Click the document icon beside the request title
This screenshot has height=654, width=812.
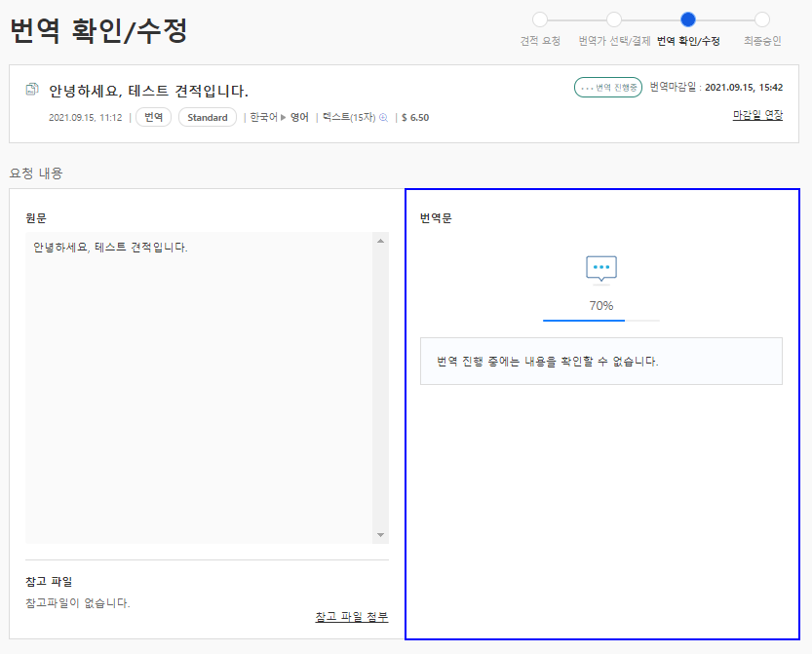(32, 89)
